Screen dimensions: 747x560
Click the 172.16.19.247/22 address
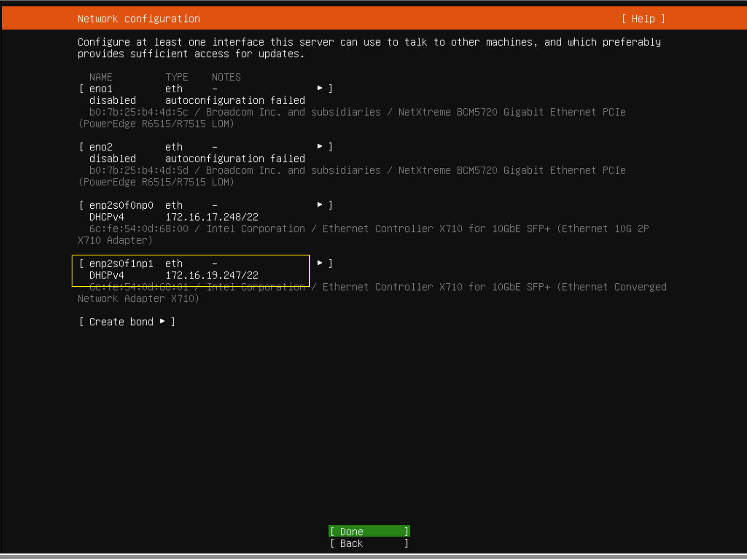212,275
